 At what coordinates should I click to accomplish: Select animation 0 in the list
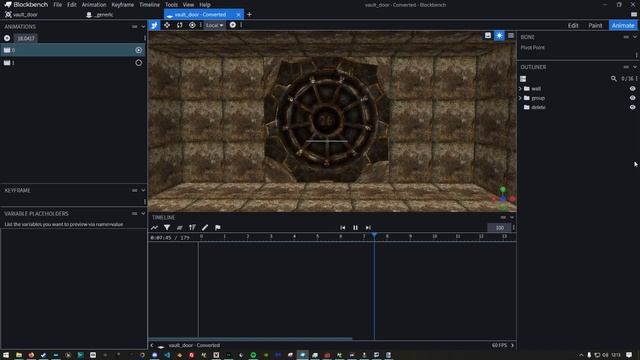[73, 50]
